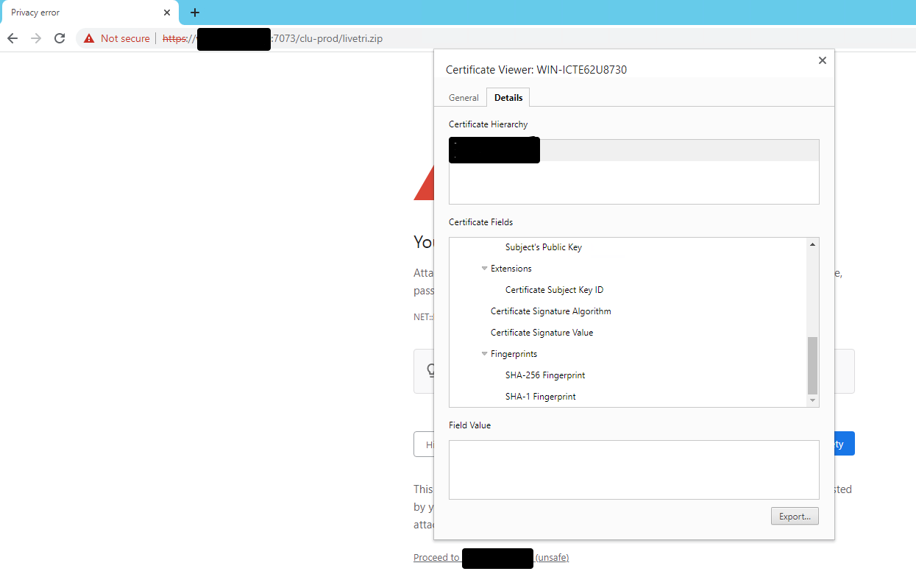Switch to the General tab
Screen dimensions: 916x588
tap(463, 96)
